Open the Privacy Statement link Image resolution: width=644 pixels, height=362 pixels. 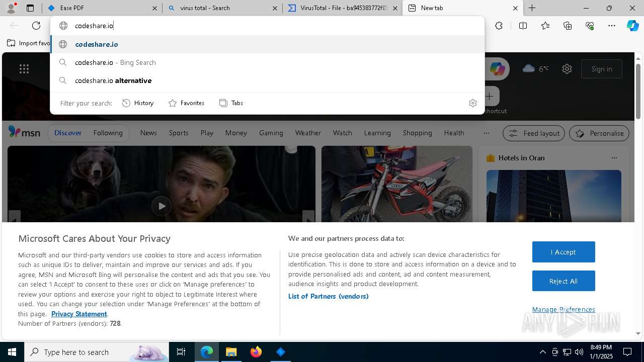tap(79, 314)
